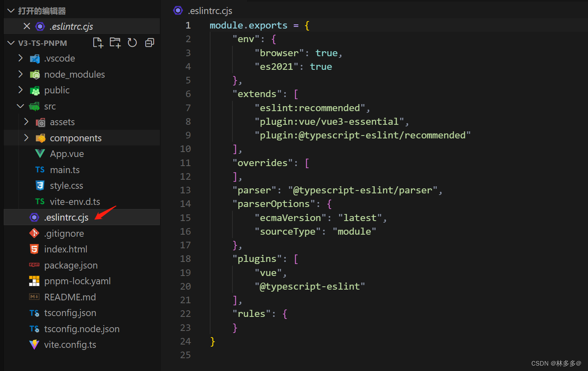This screenshot has width=588, height=371.
Task: Open README.md file
Action: coord(70,297)
